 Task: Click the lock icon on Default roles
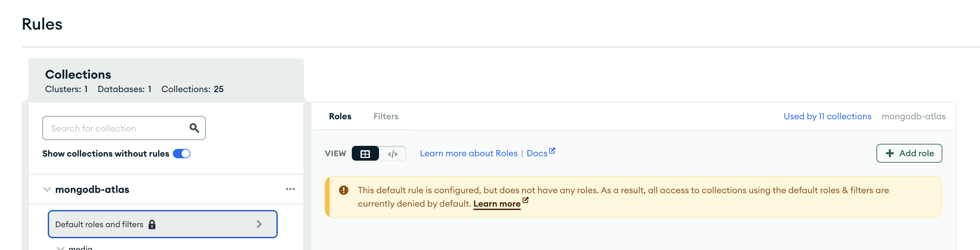click(152, 224)
